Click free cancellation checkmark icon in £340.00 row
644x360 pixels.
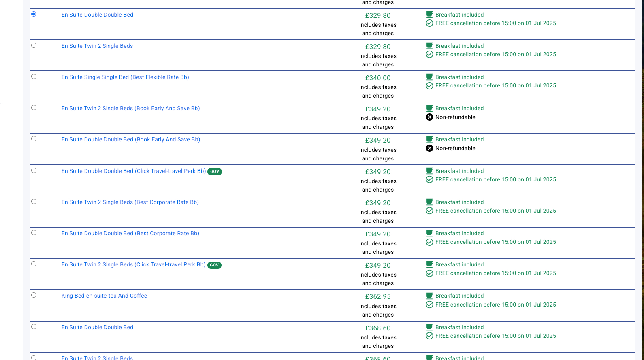(x=429, y=86)
